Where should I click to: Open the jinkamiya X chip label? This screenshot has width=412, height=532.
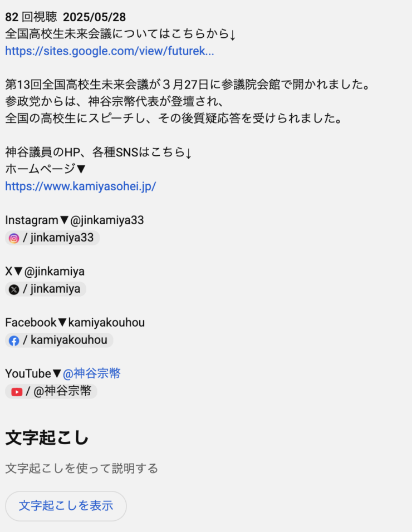(52, 289)
